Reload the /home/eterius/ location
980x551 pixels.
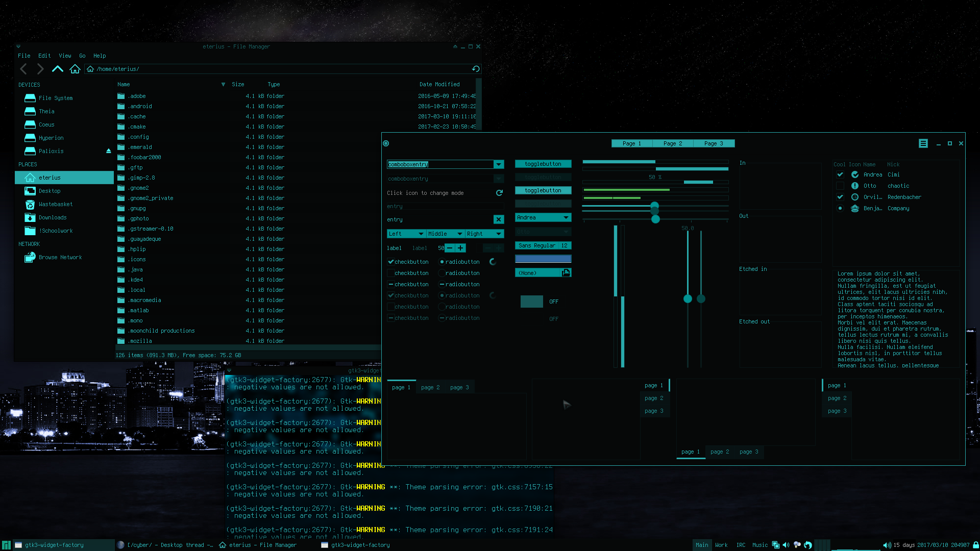pyautogui.click(x=476, y=69)
